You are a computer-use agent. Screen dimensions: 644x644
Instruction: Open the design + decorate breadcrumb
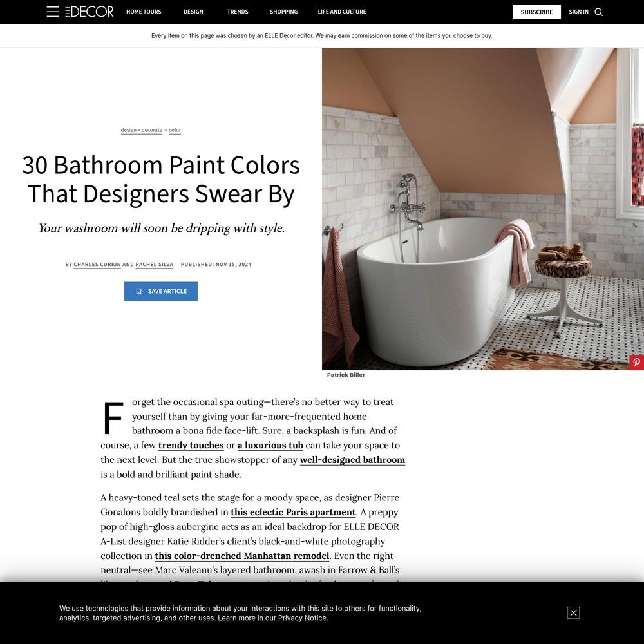(141, 130)
